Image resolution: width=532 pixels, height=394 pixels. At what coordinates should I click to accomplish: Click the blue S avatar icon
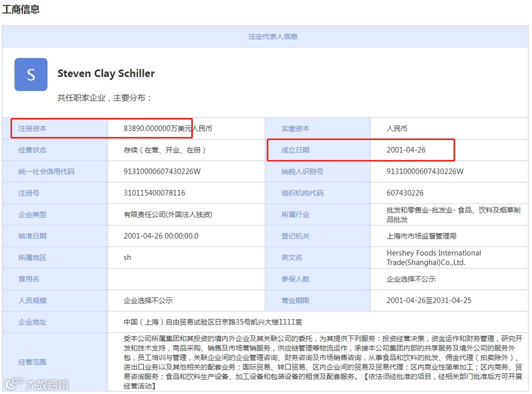(31, 74)
